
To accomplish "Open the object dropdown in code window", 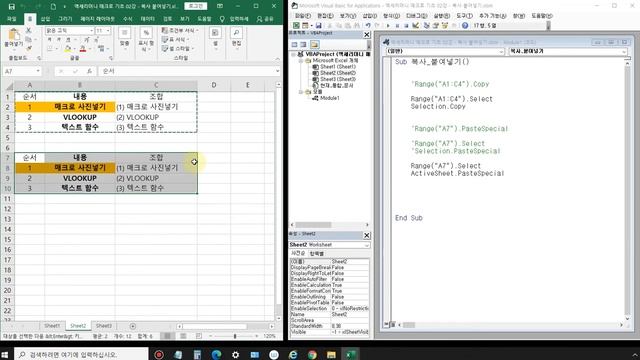I will 501,51.
